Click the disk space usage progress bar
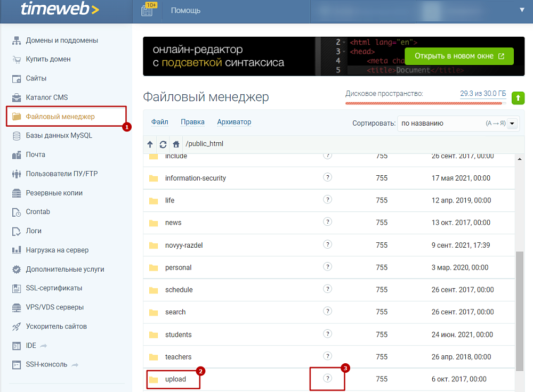This screenshot has width=533, height=392. tap(425, 103)
